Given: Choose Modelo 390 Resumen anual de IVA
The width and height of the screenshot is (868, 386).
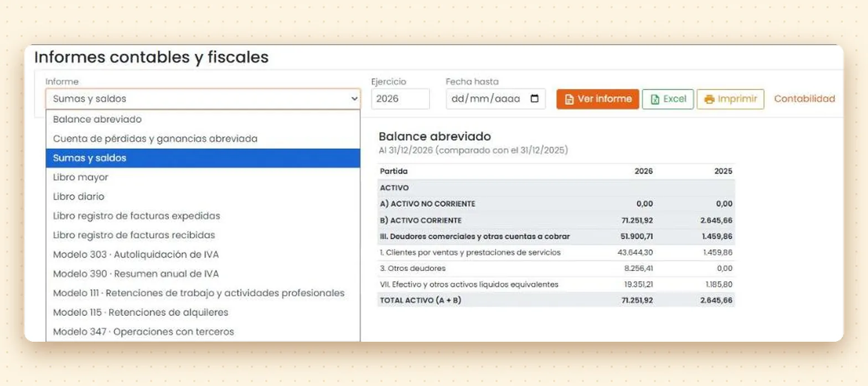Looking at the screenshot, I should pyautogui.click(x=203, y=274).
